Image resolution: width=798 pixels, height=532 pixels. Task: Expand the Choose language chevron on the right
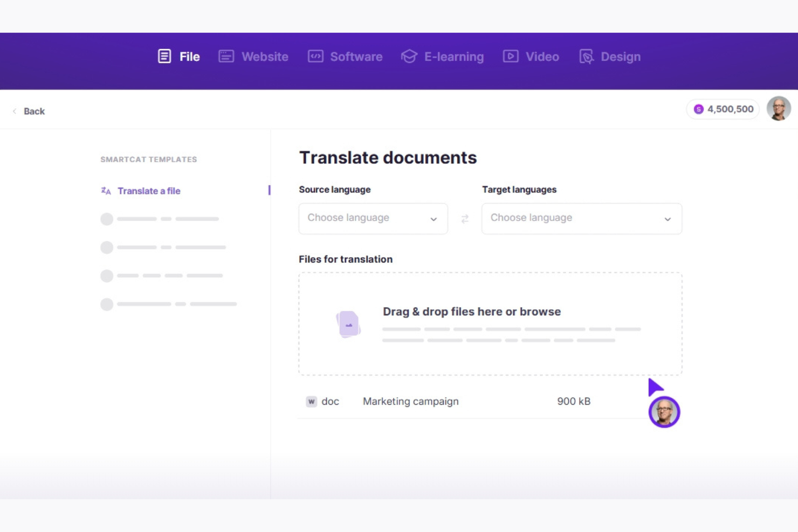point(668,219)
